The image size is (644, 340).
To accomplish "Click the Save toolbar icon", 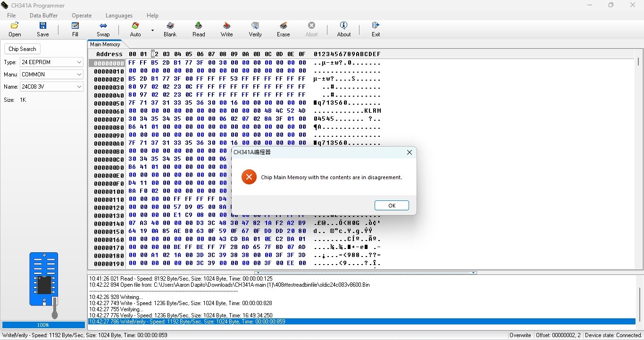I will [x=42, y=29].
